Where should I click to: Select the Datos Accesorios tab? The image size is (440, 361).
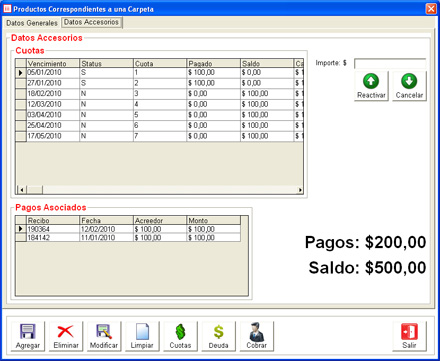click(x=91, y=22)
